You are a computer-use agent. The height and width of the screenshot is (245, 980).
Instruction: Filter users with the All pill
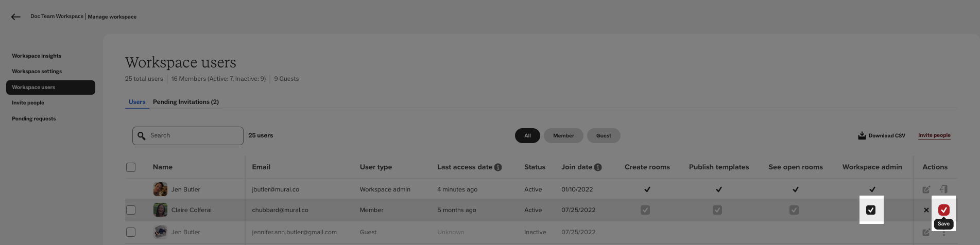click(527, 136)
